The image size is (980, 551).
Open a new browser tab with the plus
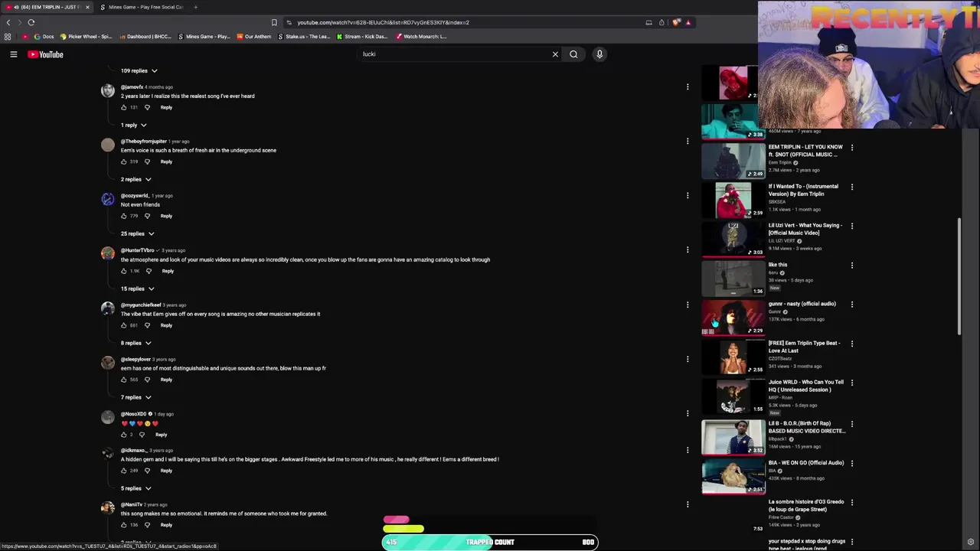[x=195, y=7]
